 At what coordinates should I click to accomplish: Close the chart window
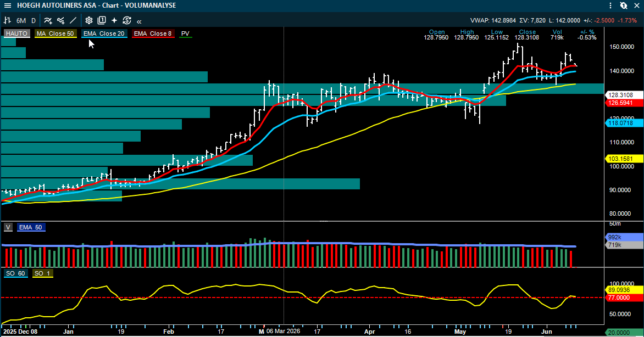click(x=637, y=5)
